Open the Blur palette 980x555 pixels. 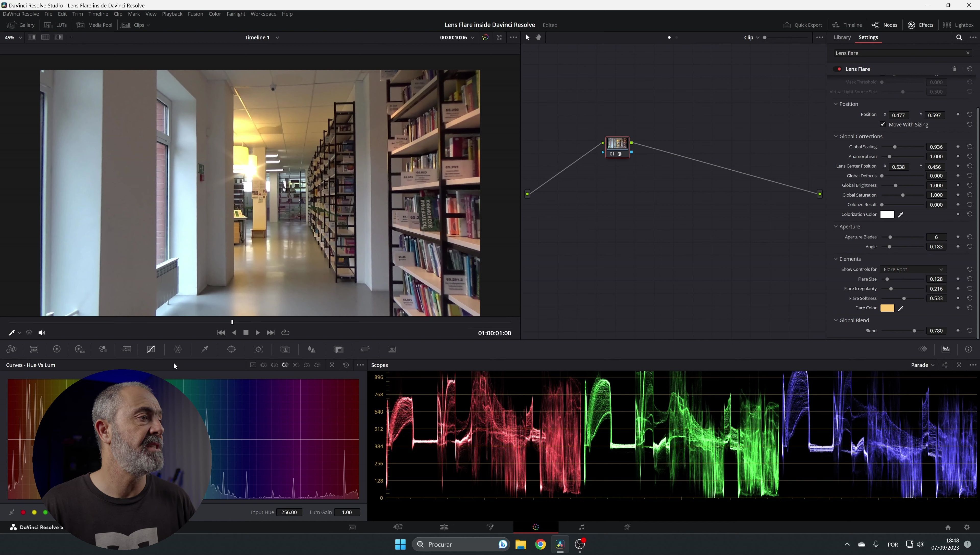312,349
